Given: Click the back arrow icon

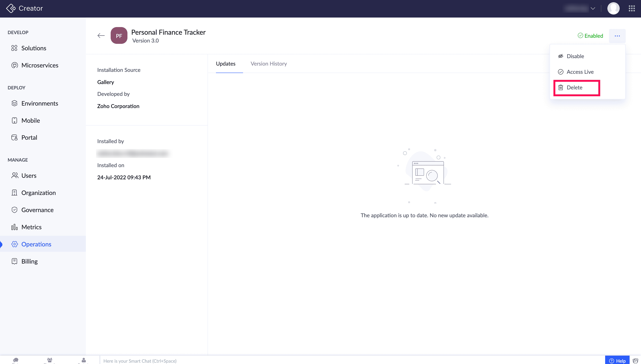Looking at the screenshot, I should coord(101,35).
